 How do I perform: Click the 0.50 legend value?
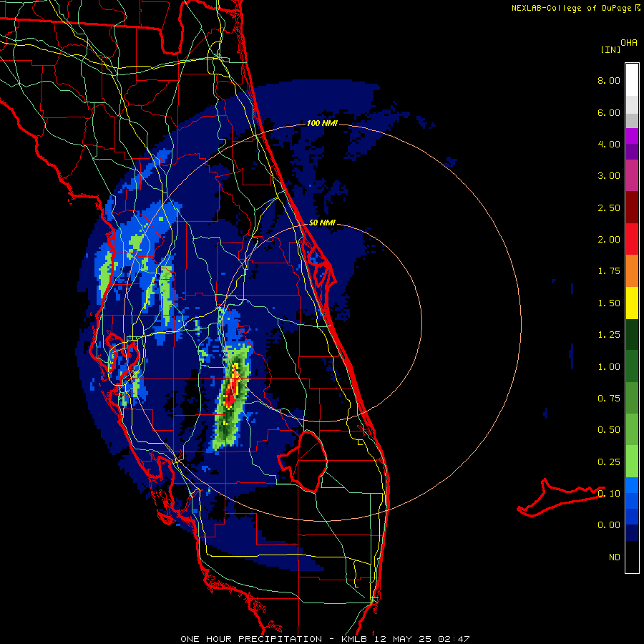[x=609, y=430]
